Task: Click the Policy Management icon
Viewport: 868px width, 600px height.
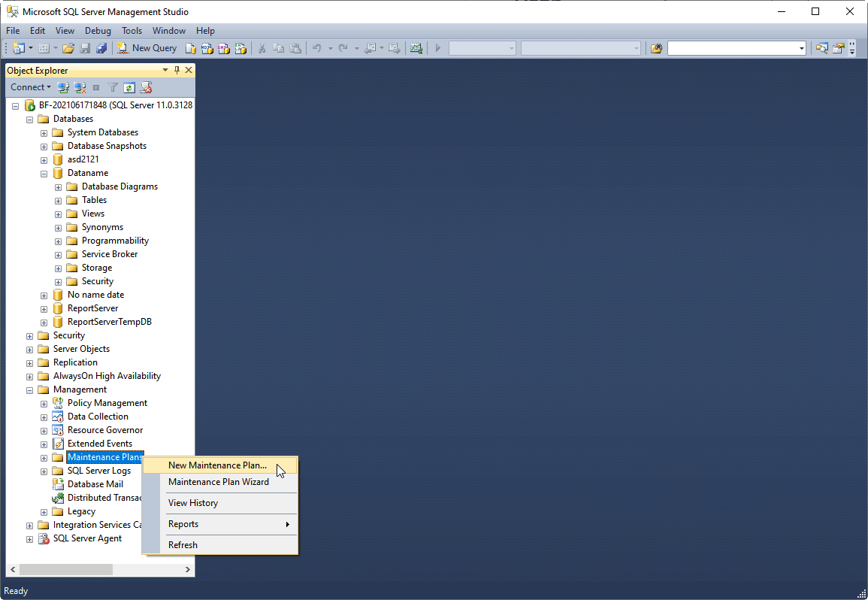Action: pos(58,403)
